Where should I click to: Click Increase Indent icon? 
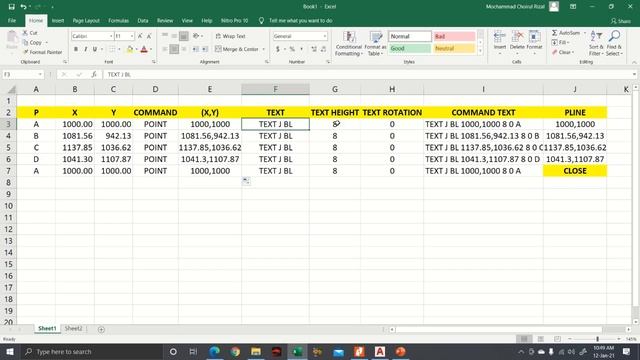[x=205, y=49]
